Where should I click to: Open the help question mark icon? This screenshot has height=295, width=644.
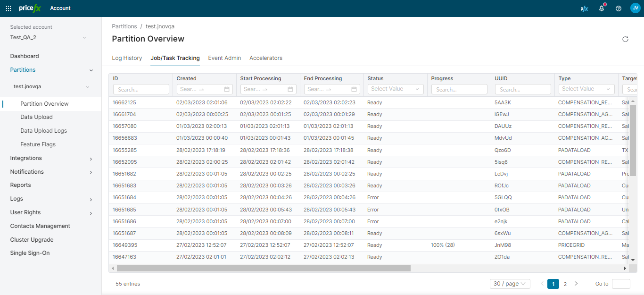point(619,8)
